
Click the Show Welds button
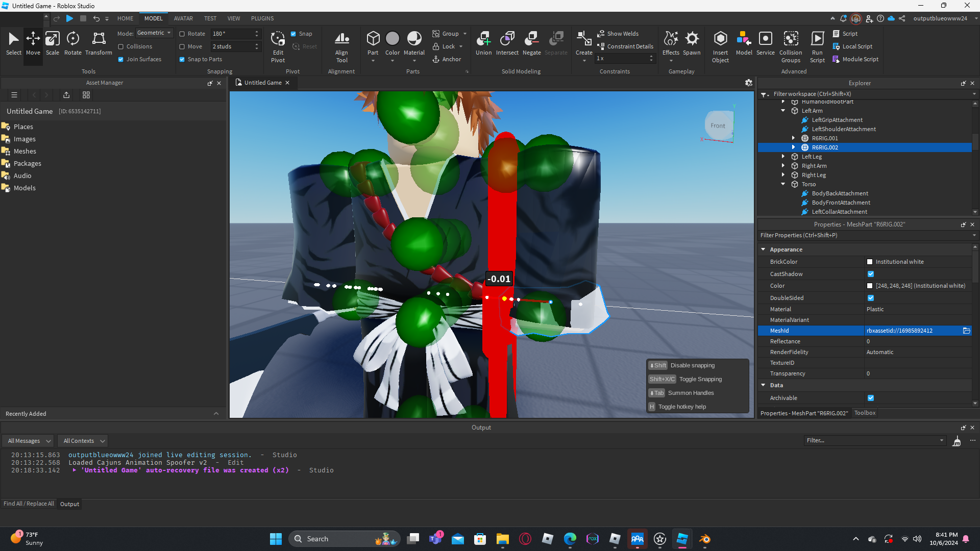click(x=618, y=34)
